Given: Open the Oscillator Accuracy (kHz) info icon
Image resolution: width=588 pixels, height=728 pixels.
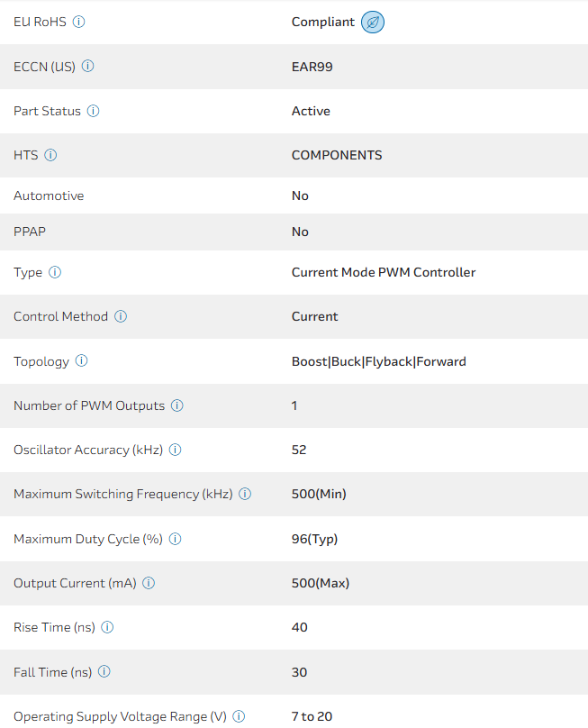Looking at the screenshot, I should point(176,450).
